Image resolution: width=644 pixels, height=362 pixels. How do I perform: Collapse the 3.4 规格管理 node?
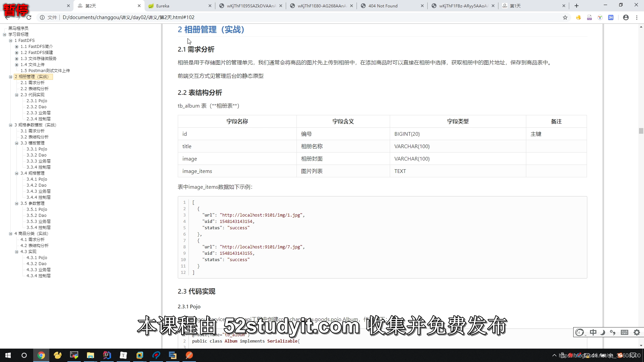coord(17,173)
